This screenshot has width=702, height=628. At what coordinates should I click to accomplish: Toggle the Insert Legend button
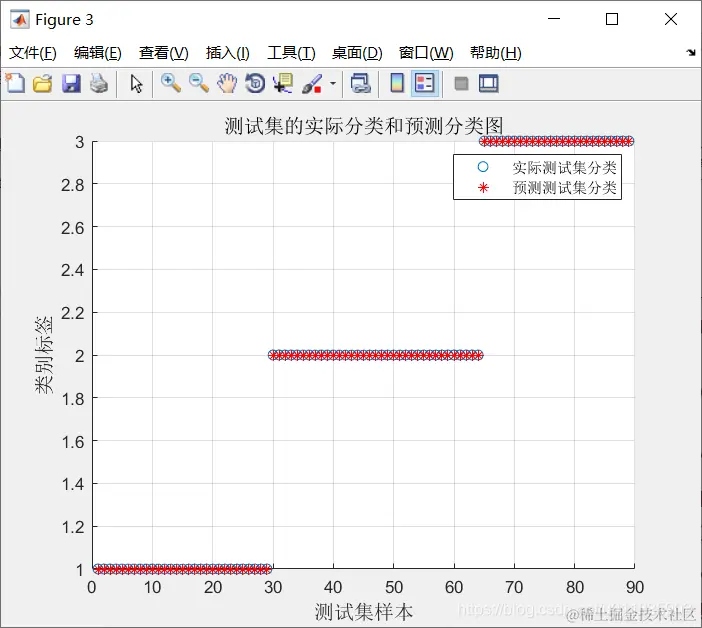pyautogui.click(x=424, y=84)
